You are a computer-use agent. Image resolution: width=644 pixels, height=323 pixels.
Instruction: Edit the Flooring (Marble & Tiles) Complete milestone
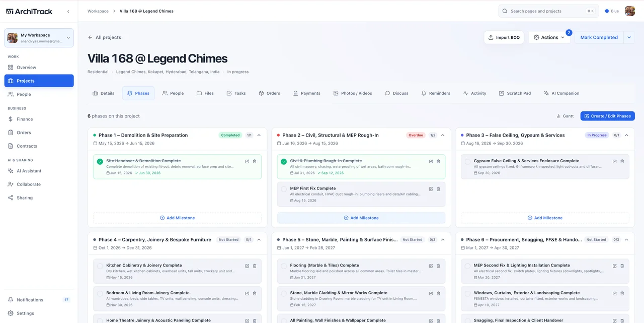(x=431, y=266)
